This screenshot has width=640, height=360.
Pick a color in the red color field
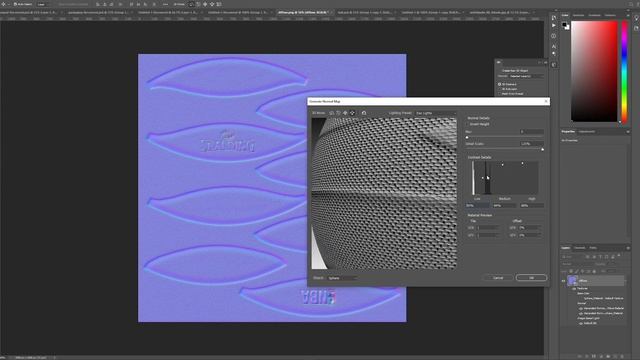pos(594,71)
